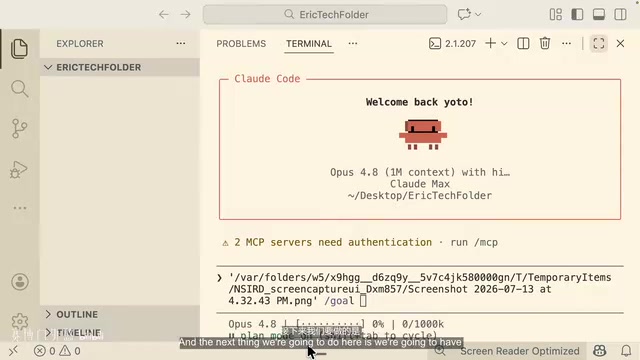
Task: Split the terminal
Action: click(523, 43)
